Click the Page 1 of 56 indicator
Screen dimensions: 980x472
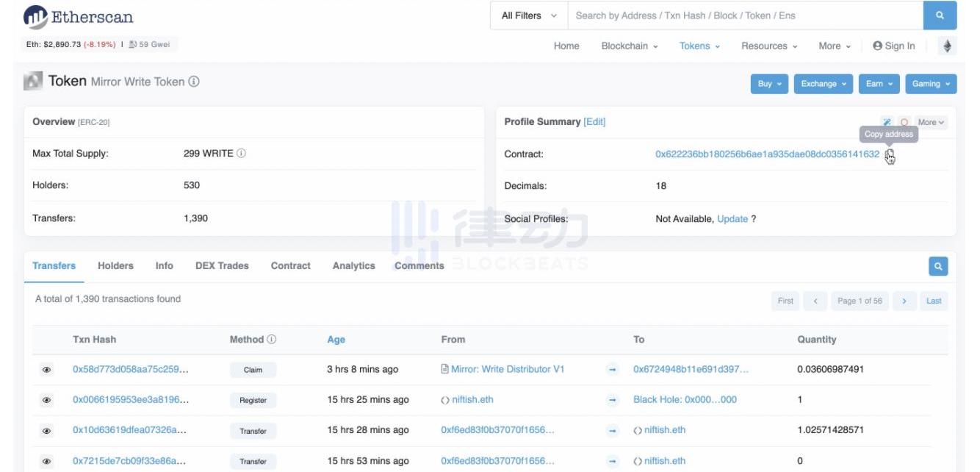pyautogui.click(x=860, y=301)
